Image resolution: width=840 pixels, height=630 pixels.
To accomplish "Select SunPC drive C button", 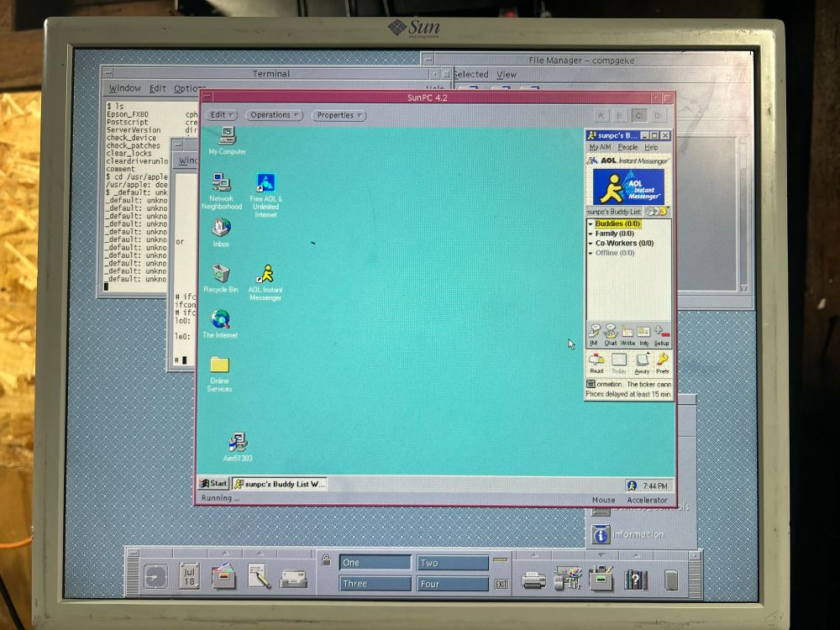I will (x=638, y=115).
